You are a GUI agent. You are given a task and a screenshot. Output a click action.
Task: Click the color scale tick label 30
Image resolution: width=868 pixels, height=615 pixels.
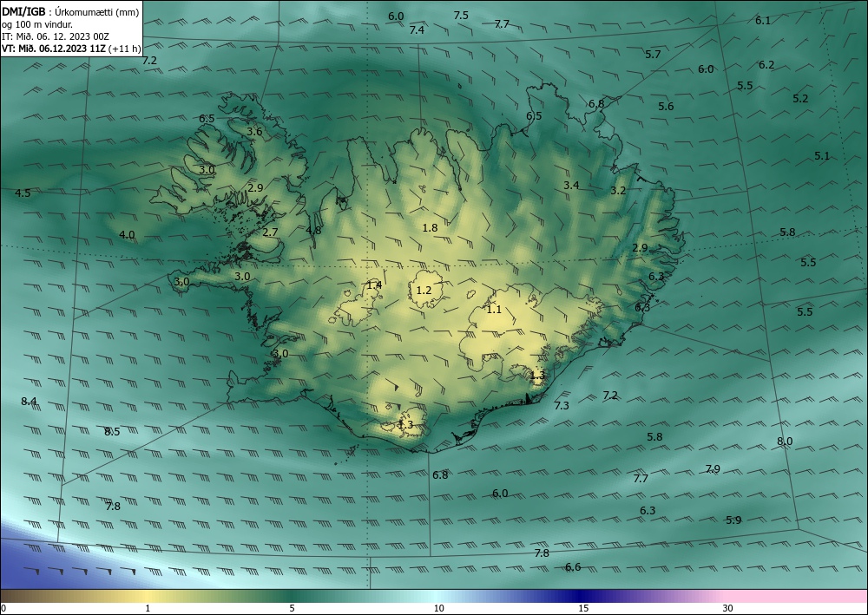point(728,609)
